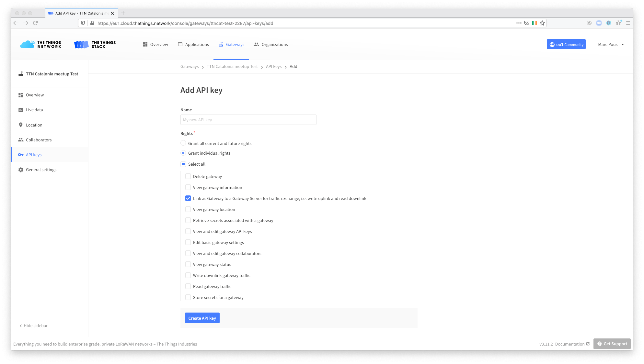Collapse sidebar with Hide sidebar

33,326
